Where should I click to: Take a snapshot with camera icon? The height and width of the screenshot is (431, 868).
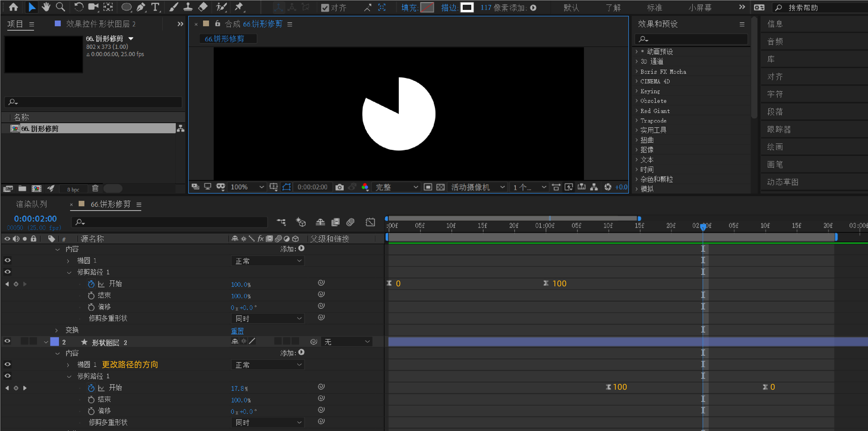click(340, 187)
